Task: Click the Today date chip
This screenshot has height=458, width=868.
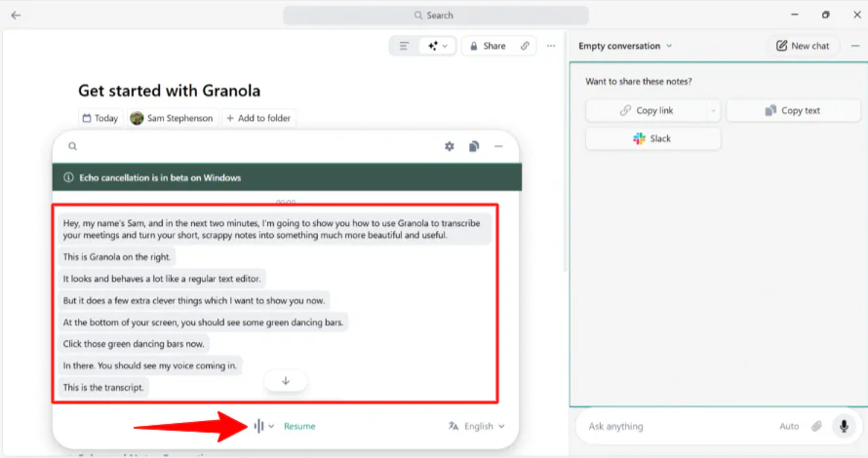Action: 100,118
